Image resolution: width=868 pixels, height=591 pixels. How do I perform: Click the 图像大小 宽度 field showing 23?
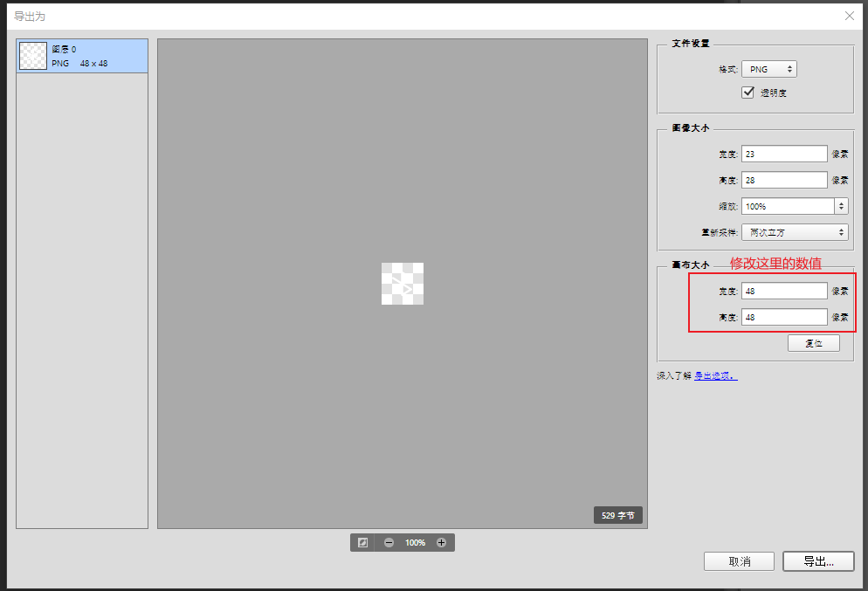pos(784,154)
